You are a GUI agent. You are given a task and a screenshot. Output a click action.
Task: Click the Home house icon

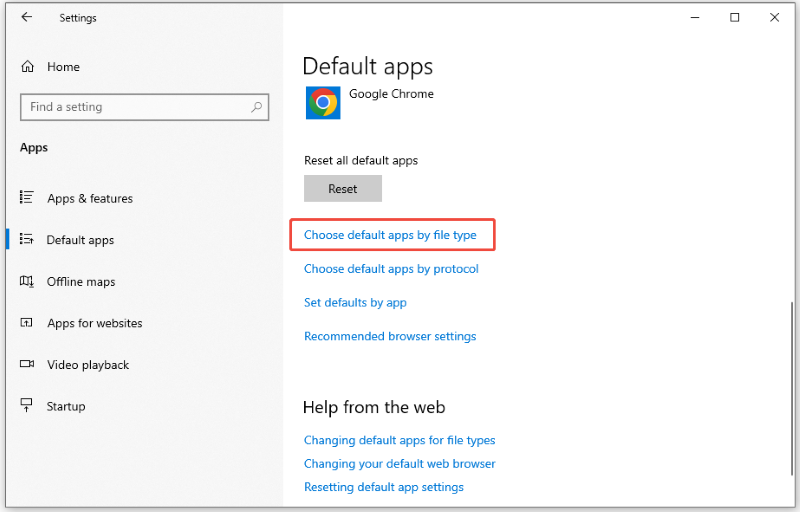(28, 66)
